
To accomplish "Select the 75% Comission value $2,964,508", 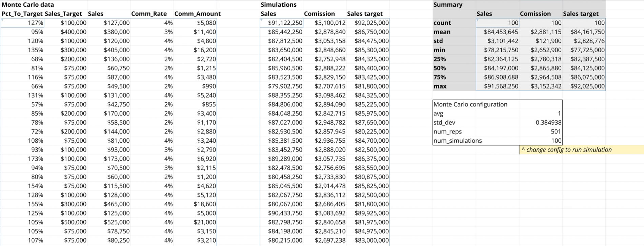I will [x=541, y=77].
